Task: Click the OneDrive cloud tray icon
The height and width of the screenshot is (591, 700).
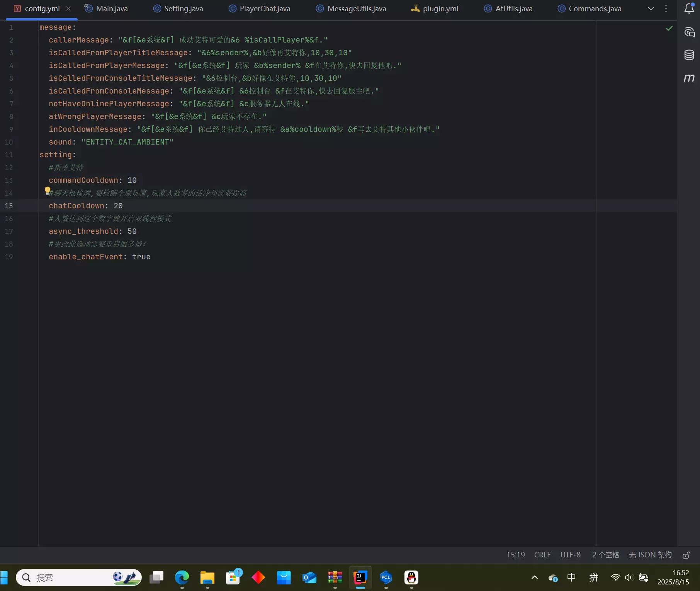Action: pos(553,578)
